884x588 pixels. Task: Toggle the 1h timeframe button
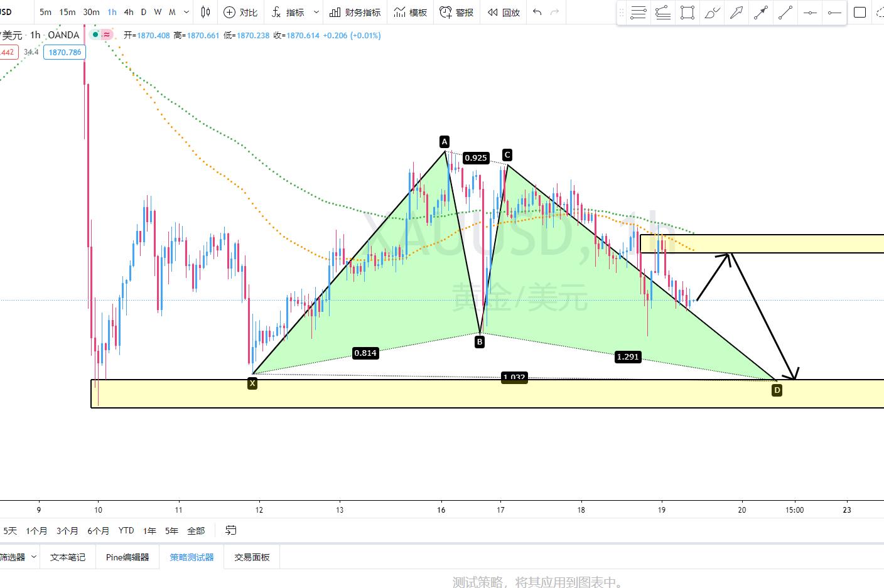point(112,12)
